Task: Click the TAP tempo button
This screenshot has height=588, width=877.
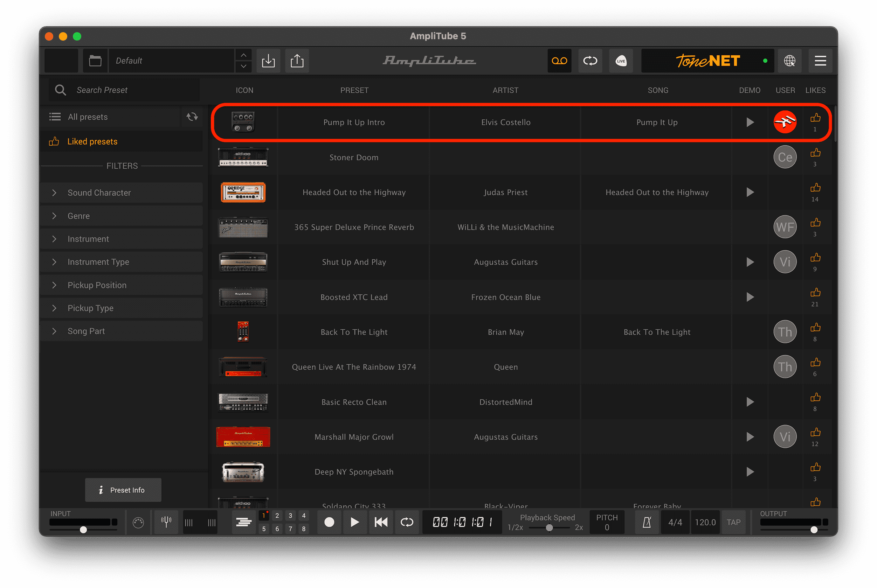Action: 733,522
